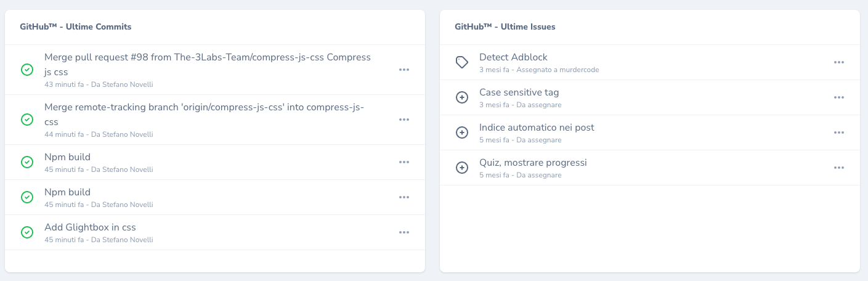Open three-dot menu for Quiz, mostrare progressi
Viewport: 868px width, 281px height.
(x=838, y=168)
